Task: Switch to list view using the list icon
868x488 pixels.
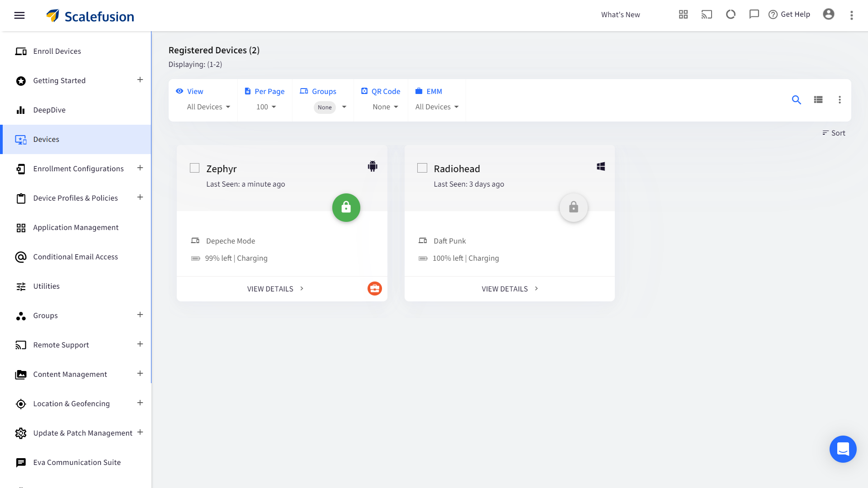Action: coord(818,100)
